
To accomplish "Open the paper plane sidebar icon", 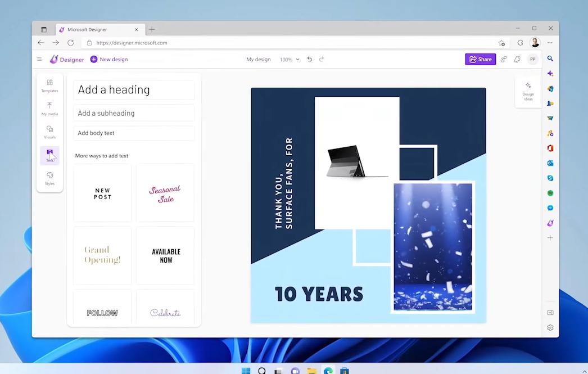I will pyautogui.click(x=550, y=118).
